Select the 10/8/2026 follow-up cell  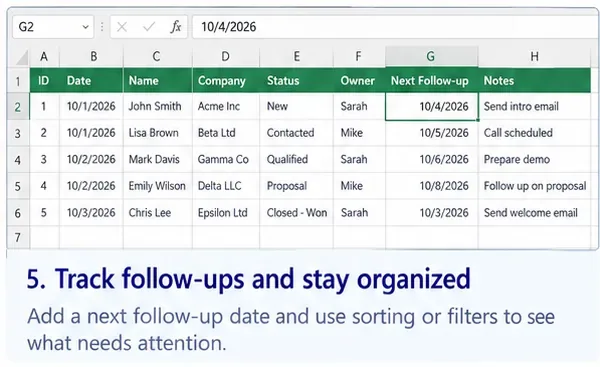point(432,186)
